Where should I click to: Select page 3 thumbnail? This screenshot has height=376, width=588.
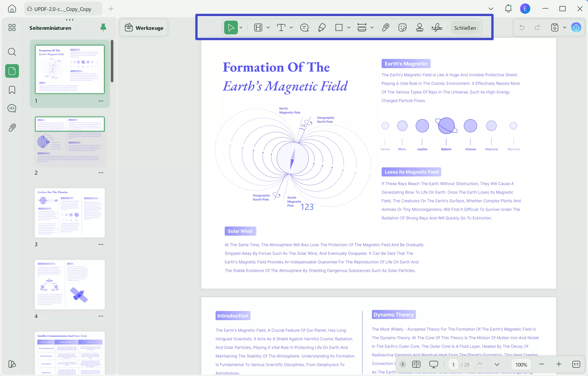click(70, 213)
